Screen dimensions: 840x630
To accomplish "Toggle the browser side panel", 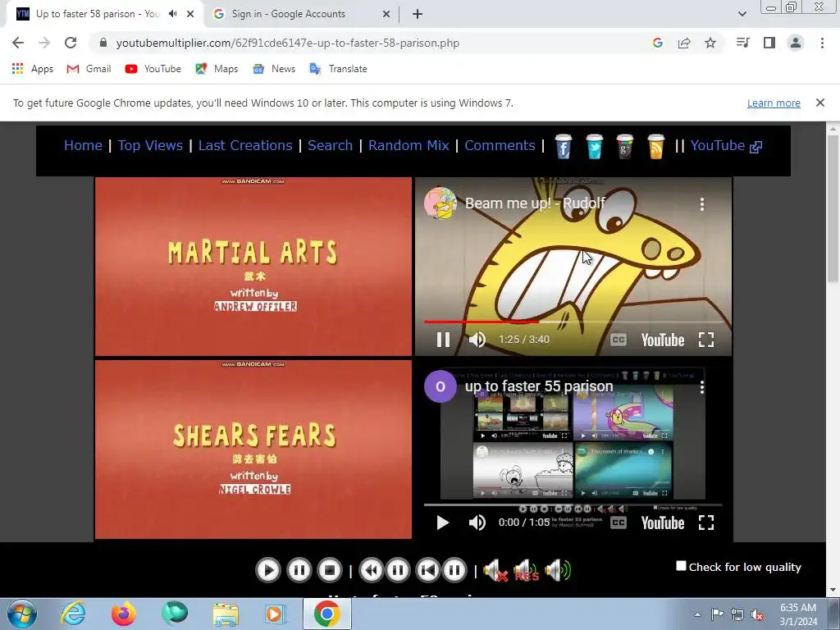I will (769, 43).
